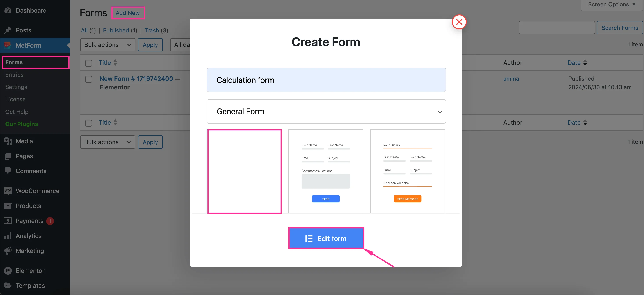
Task: Open the bottom Bulk actions dropdown
Action: click(x=107, y=142)
